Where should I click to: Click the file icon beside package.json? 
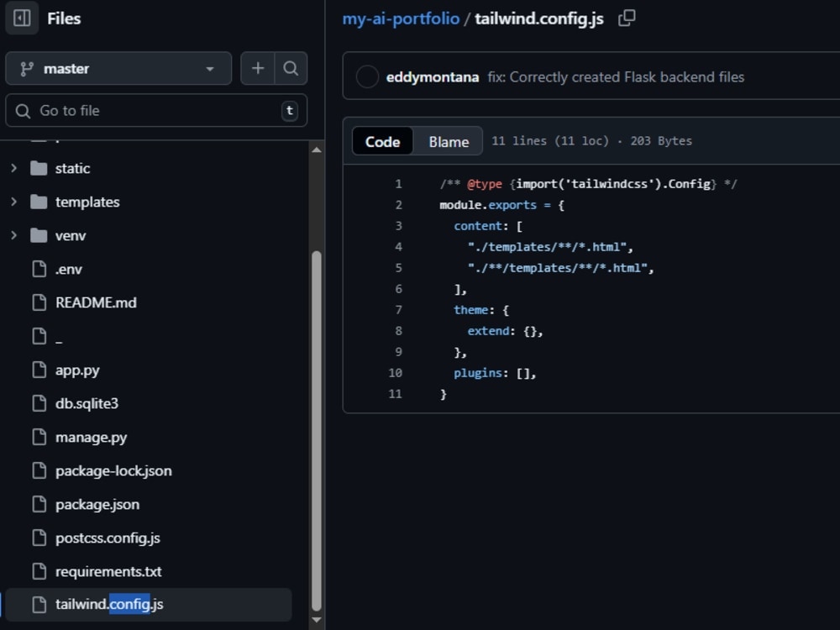pyautogui.click(x=39, y=504)
